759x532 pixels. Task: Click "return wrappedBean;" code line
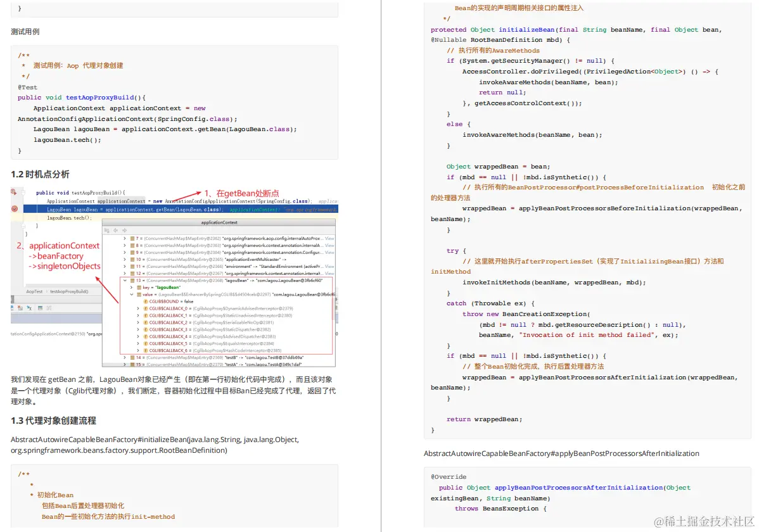(x=484, y=419)
